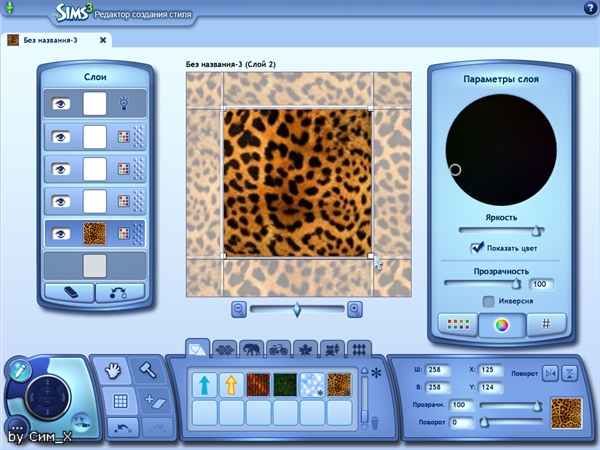Image resolution: width=600 pixels, height=450 pixels.
Task: Enable the Инверсия checkbox
Action: point(488,300)
